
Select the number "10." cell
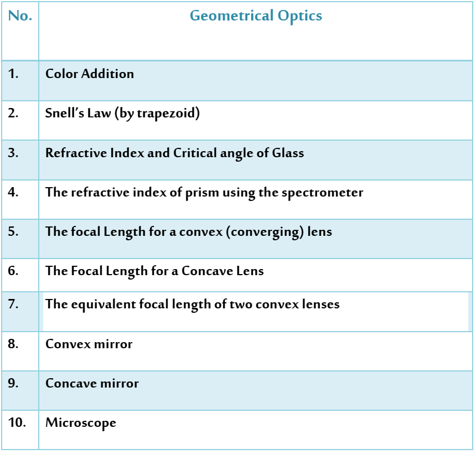(x=17, y=423)
